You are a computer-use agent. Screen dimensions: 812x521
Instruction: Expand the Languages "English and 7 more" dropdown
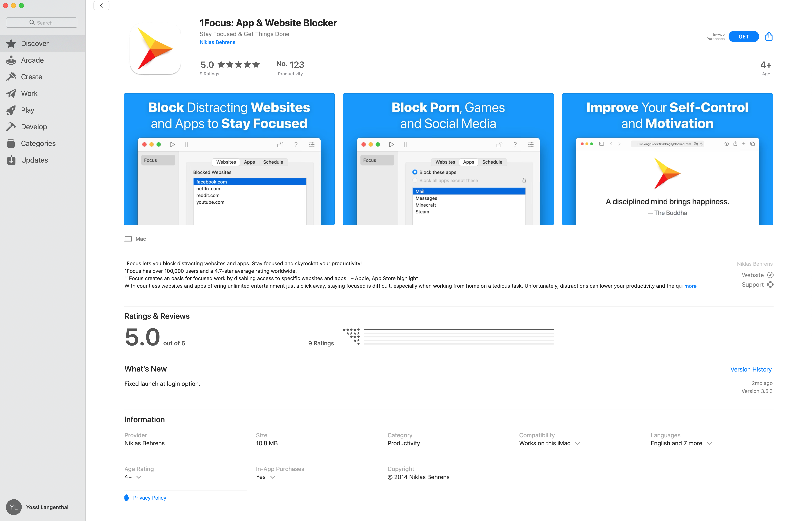click(x=709, y=443)
